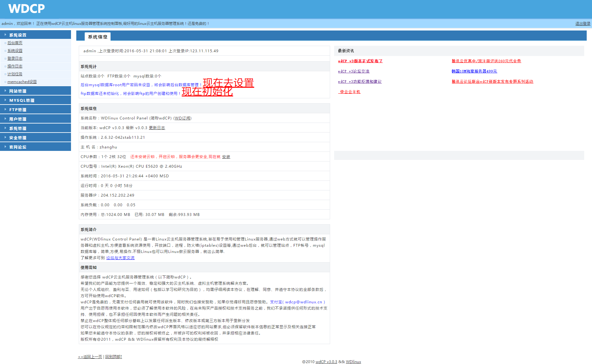Viewport: 592px width, 364px height.
Task: Click 安装 link to install 云锁
Action: tap(226, 157)
